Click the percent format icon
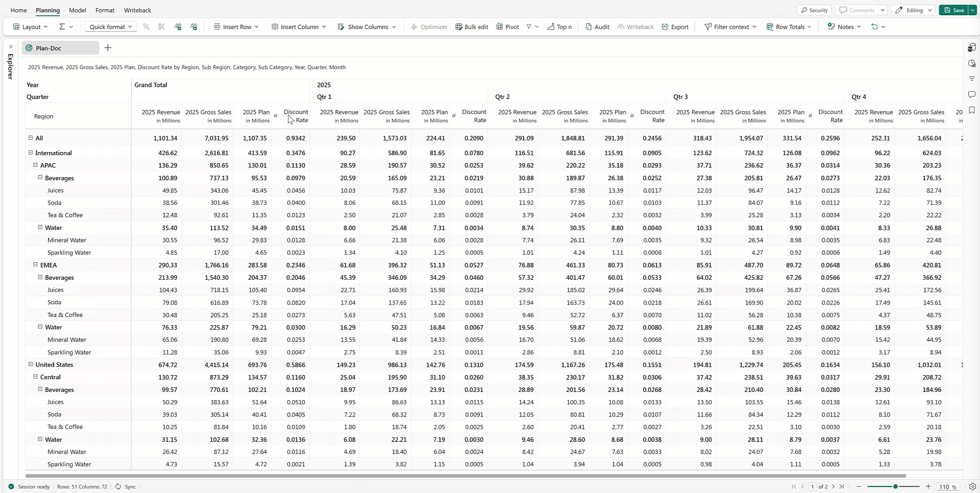980x493 pixels. tap(146, 27)
